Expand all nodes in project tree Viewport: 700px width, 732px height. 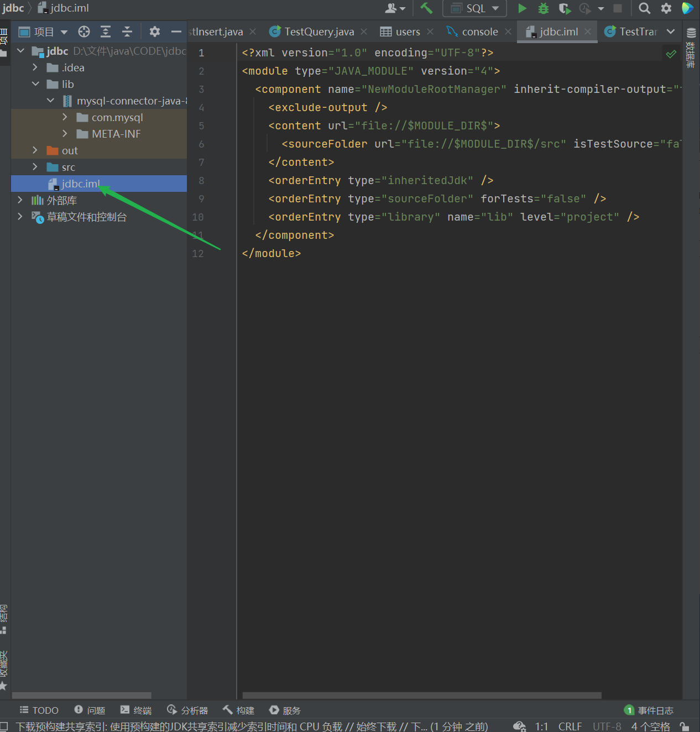pyautogui.click(x=106, y=32)
